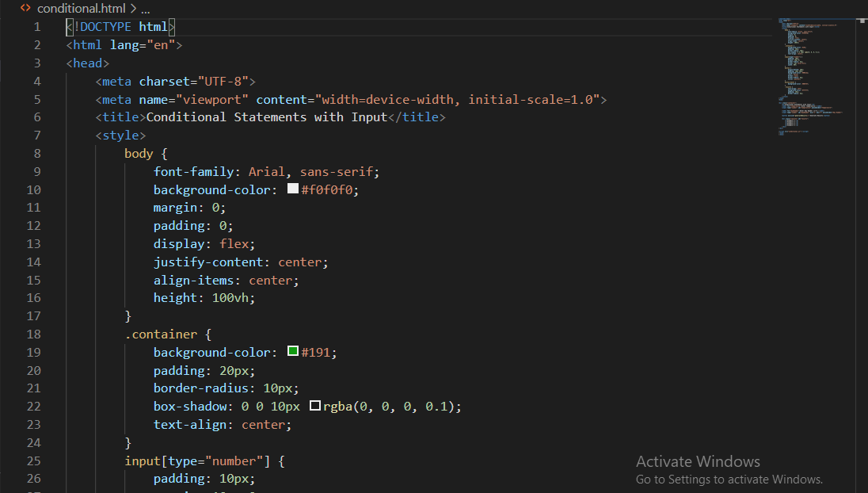The width and height of the screenshot is (868, 493).
Task: Click the display: flex declaration
Action: tap(204, 244)
